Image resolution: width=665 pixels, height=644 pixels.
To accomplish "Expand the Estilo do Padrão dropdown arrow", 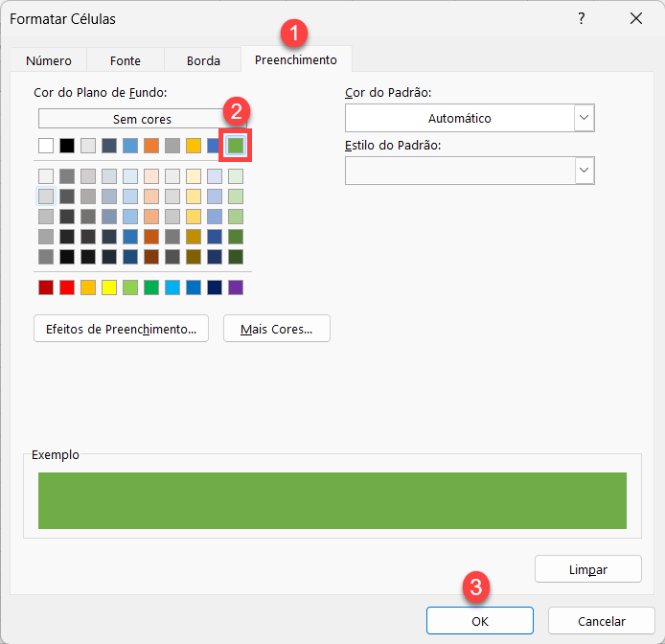I will click(584, 171).
